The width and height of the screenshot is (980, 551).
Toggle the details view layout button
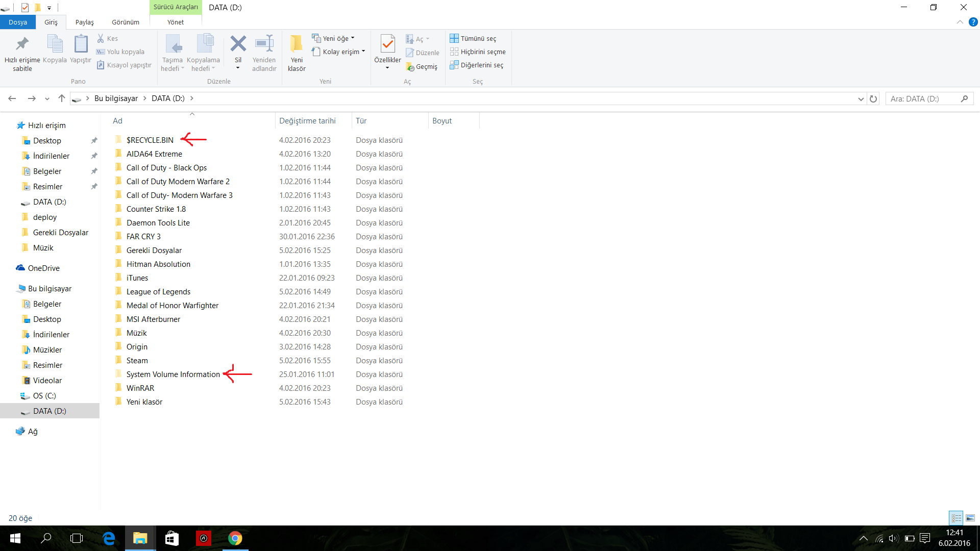956,518
